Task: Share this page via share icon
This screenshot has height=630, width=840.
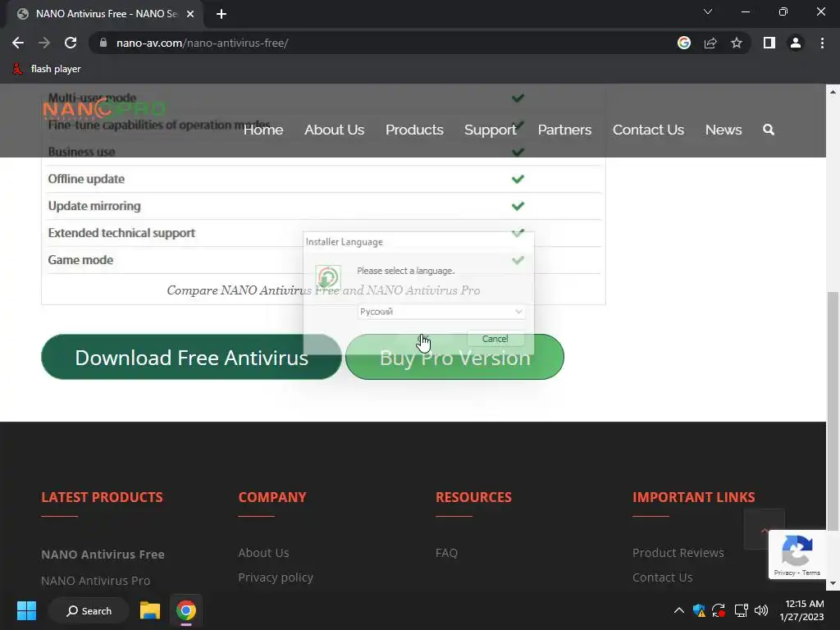Action: [x=710, y=43]
